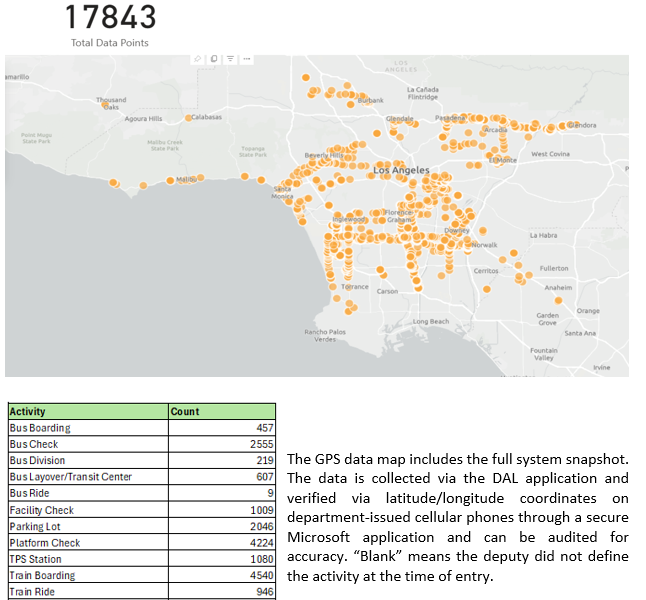646x600 pixels.
Task: Click the Anaheim label on the map
Action: [x=557, y=287]
